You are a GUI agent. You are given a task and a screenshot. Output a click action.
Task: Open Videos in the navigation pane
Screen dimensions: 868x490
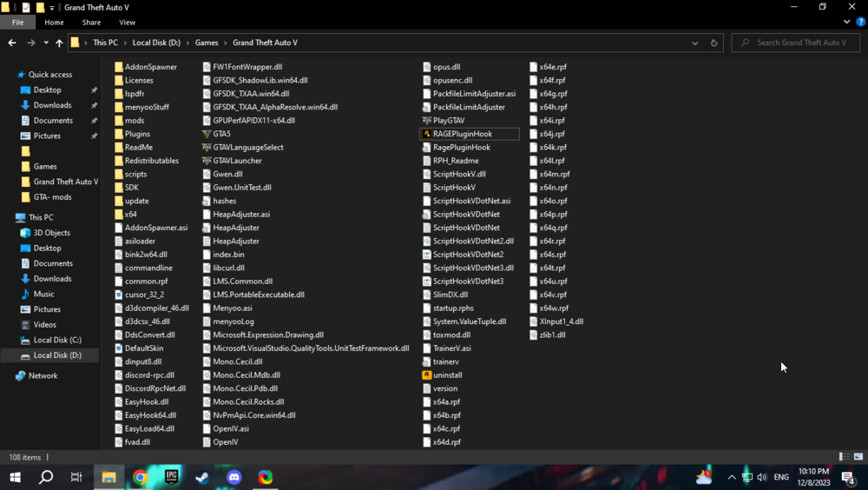(x=44, y=325)
